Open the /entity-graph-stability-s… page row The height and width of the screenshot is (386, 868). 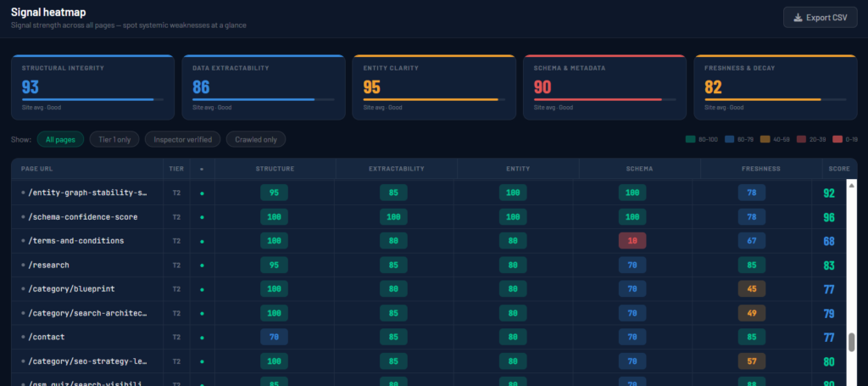pyautogui.click(x=429, y=193)
